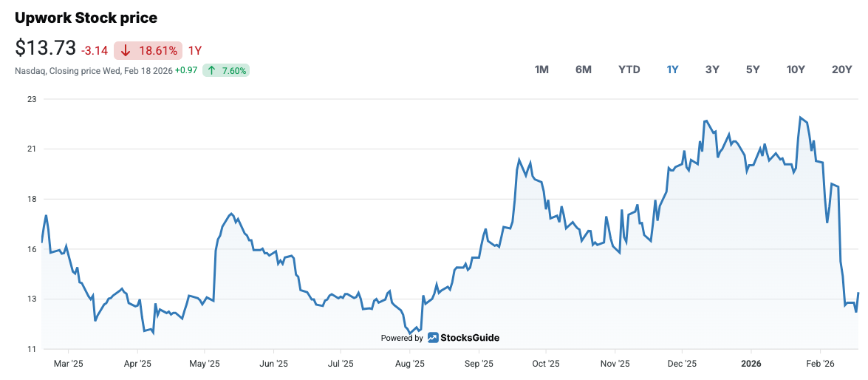Click the Powered by text
This screenshot has height=380, width=868.
point(402,338)
